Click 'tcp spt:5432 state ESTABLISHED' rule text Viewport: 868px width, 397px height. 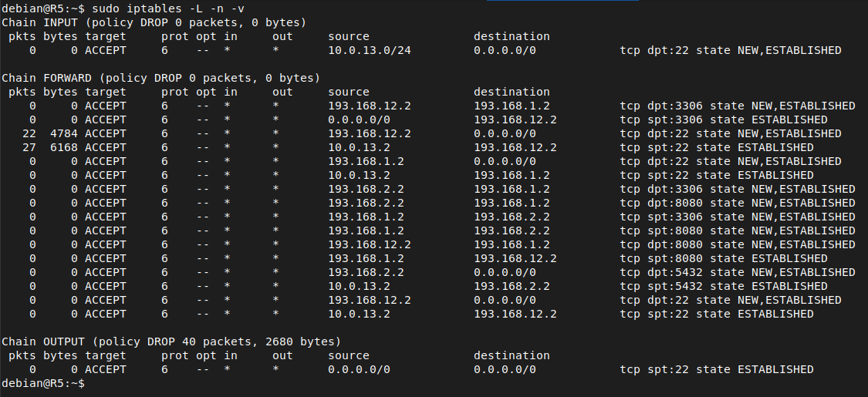click(x=724, y=286)
